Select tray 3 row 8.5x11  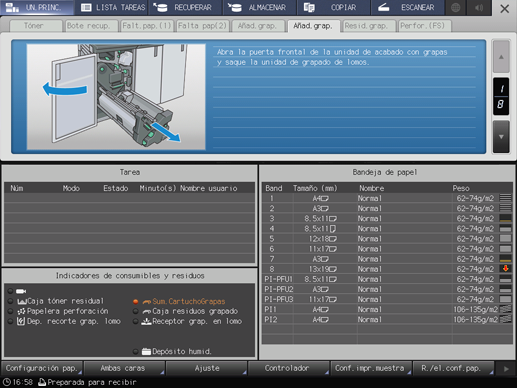[x=387, y=219]
